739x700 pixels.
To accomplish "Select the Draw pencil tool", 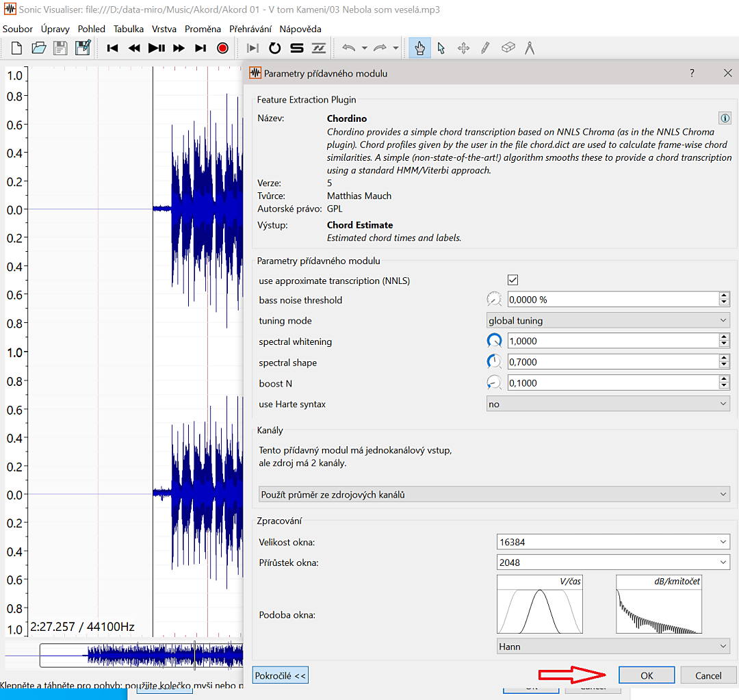I will point(485,48).
